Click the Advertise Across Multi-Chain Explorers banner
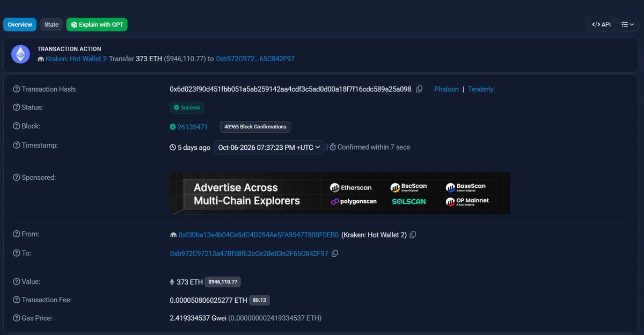This screenshot has width=644, height=335. (340, 193)
